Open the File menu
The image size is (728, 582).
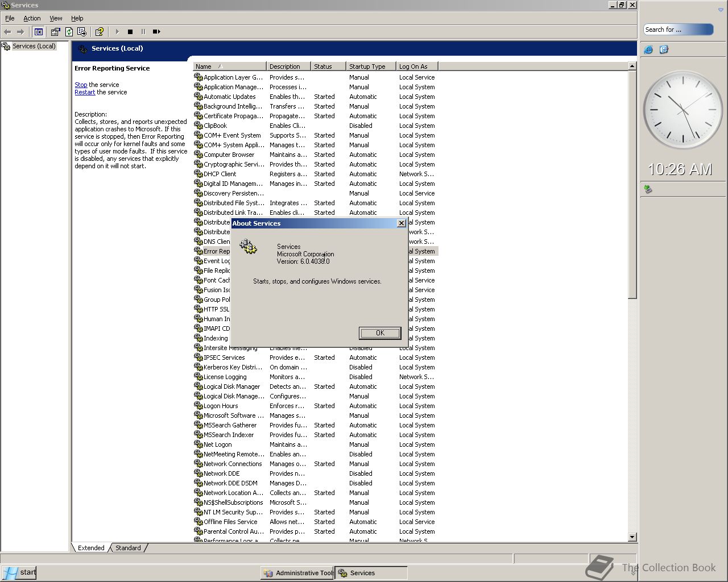pyautogui.click(x=10, y=18)
